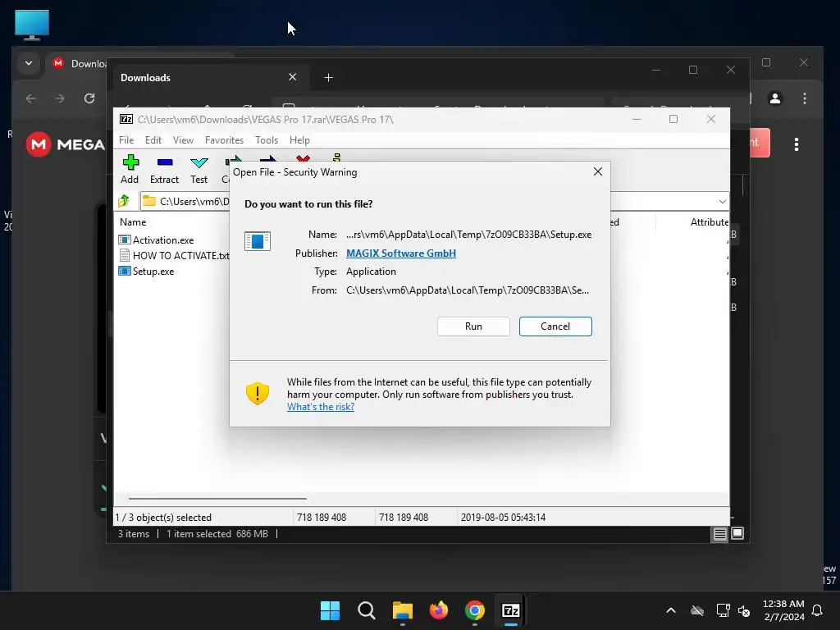Click the Chrome back arrow

(30, 98)
